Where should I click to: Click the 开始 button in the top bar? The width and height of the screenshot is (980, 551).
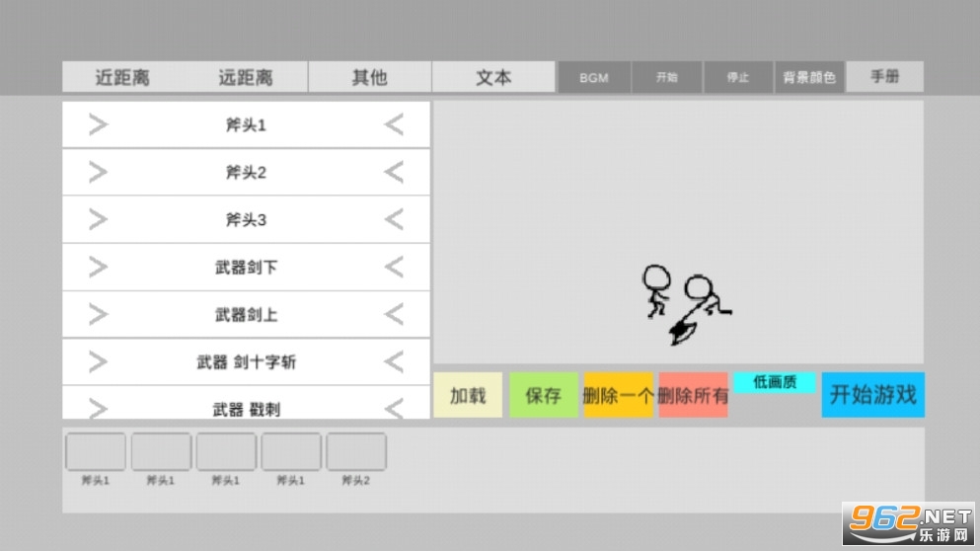666,78
